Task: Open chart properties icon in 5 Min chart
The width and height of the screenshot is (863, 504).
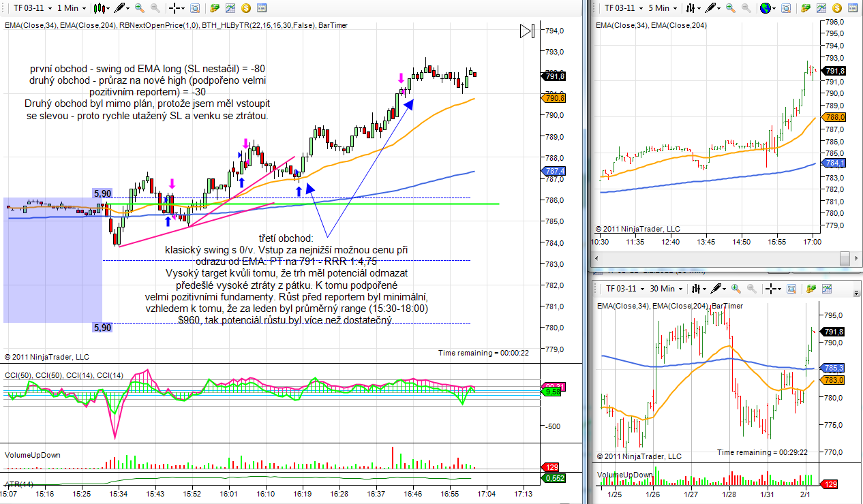Action: pyautogui.click(x=852, y=8)
